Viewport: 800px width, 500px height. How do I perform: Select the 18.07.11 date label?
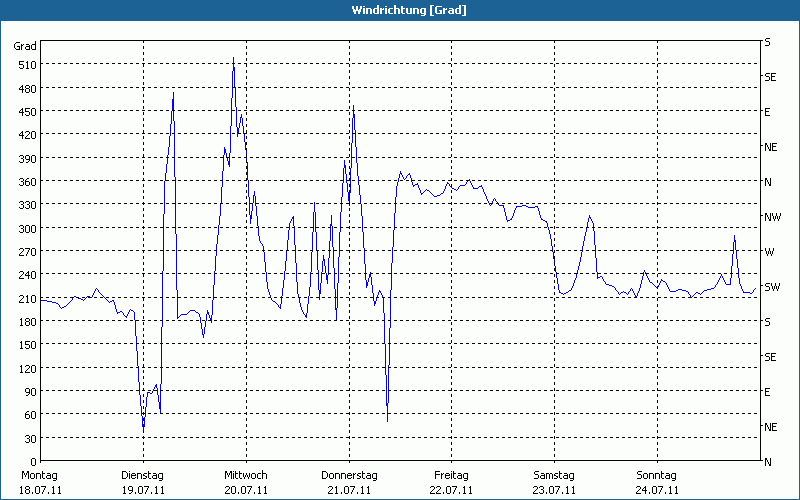coord(41,490)
